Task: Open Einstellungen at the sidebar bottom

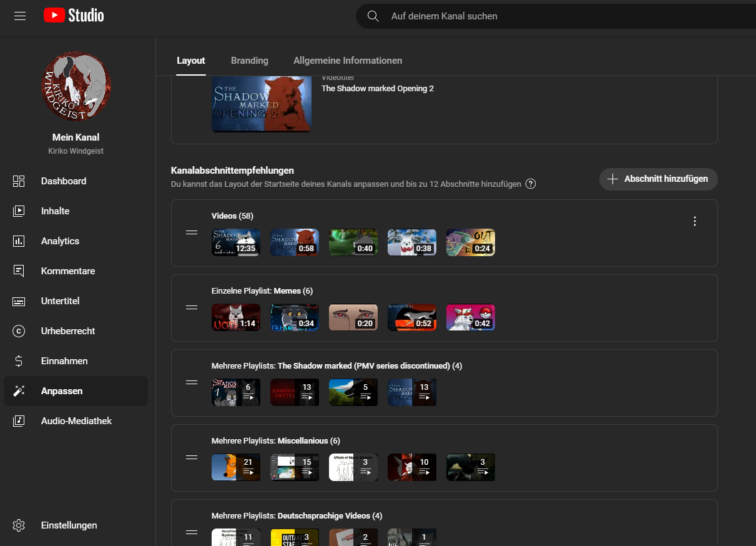Action: pos(69,525)
